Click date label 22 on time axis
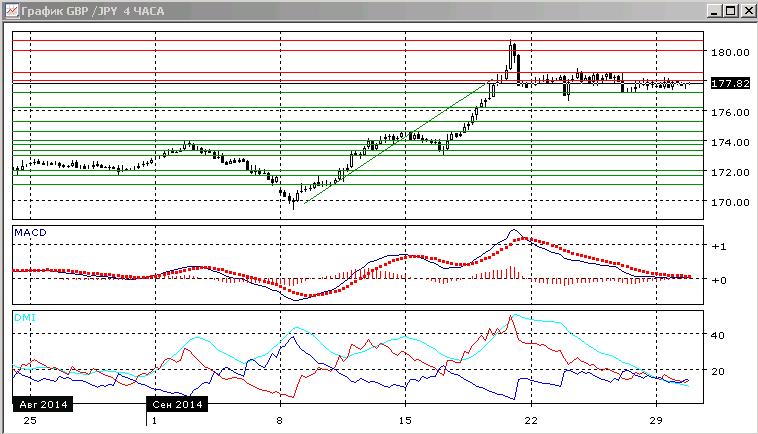This screenshot has height=434, width=758. (531, 420)
